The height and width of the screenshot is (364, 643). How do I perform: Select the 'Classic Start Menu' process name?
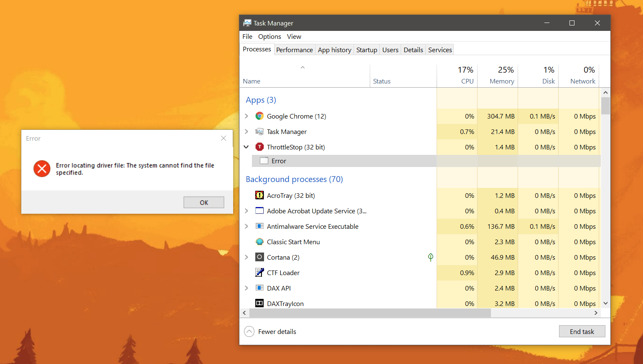click(293, 242)
